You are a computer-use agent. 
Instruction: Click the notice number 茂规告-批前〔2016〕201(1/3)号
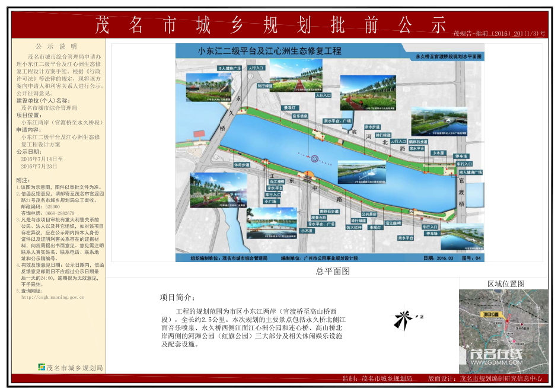click(x=499, y=33)
